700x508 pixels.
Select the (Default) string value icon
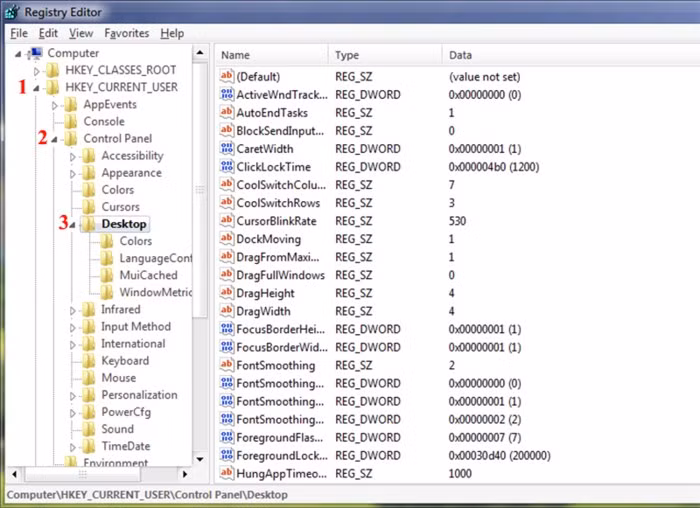coord(226,76)
